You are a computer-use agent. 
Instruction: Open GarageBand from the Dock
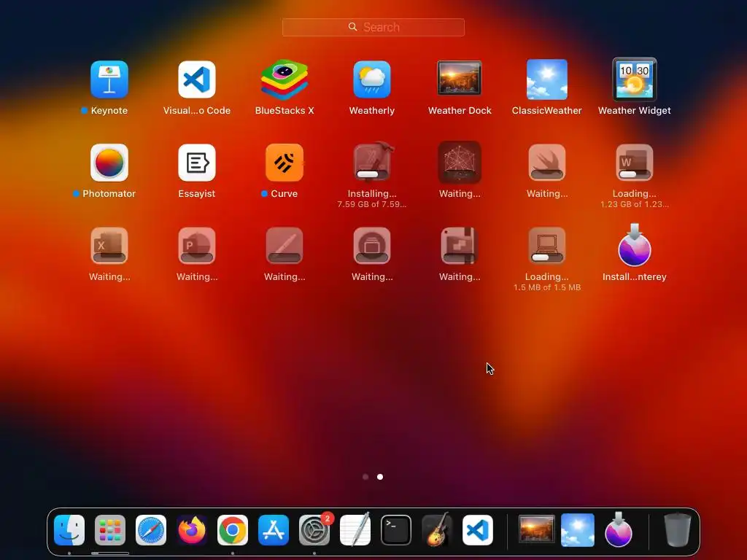coord(437,529)
